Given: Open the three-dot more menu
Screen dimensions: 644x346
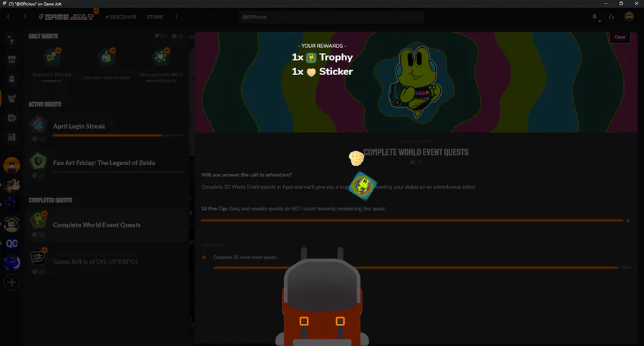Looking at the screenshot, I should (x=177, y=17).
